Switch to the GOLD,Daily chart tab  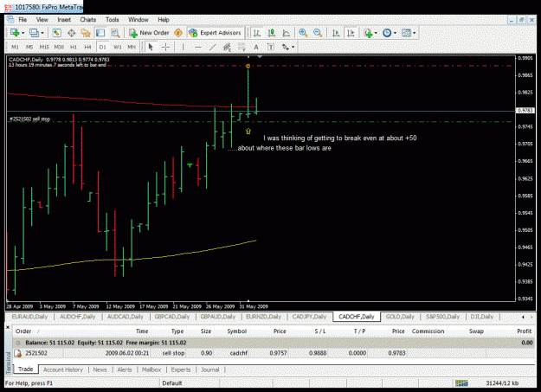(400, 317)
